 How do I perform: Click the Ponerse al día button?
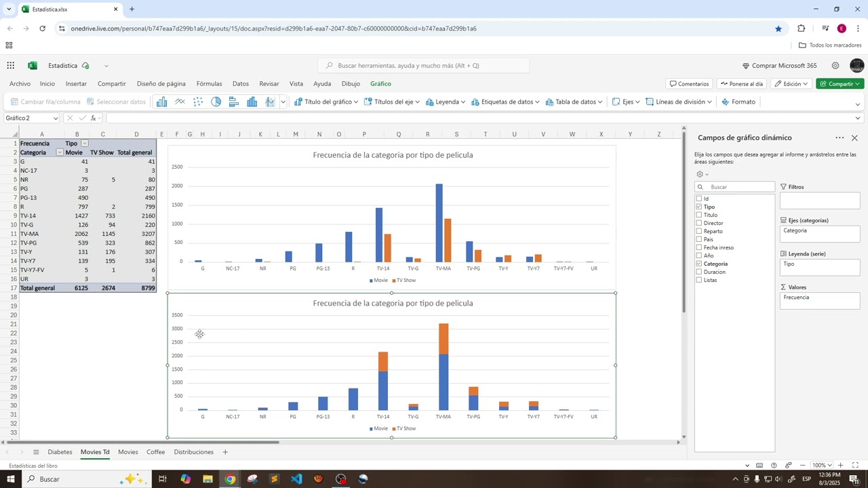point(742,84)
